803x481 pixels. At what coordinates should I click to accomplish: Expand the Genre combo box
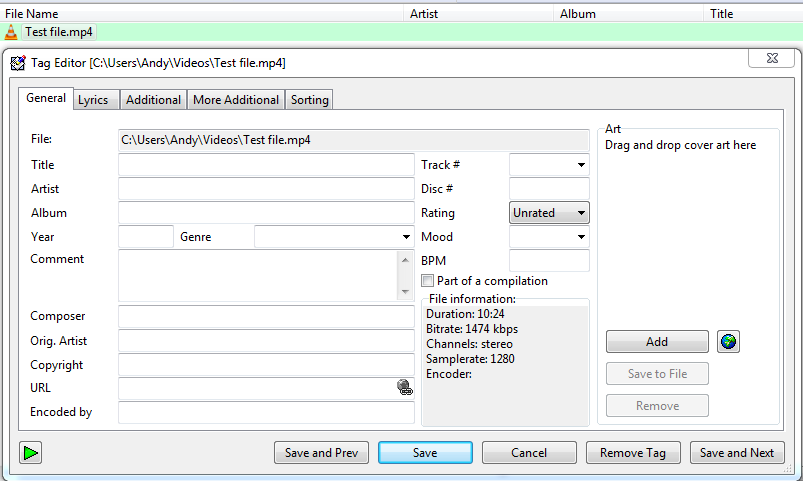406,237
